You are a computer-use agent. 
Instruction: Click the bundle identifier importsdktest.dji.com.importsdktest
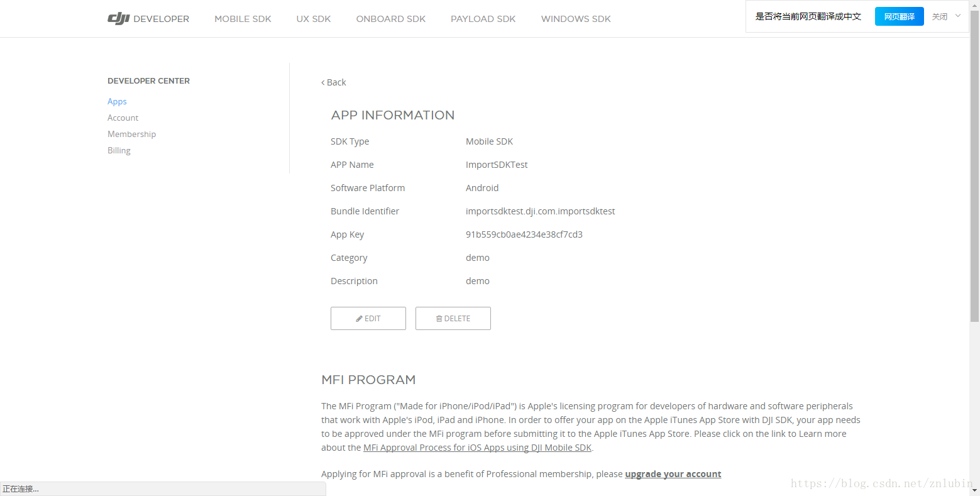pos(541,211)
